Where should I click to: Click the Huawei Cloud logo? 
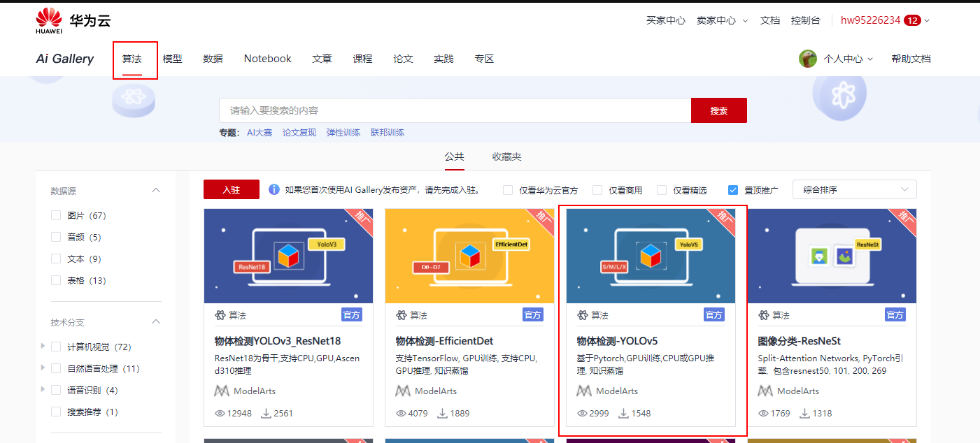(73, 21)
